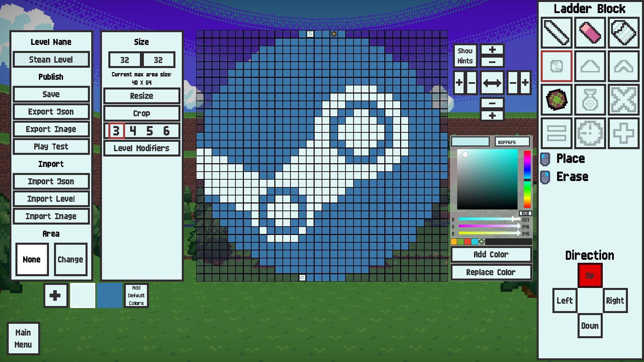Select the Paint Roller fill tool
The height and width of the screenshot is (362, 644).
(623, 33)
